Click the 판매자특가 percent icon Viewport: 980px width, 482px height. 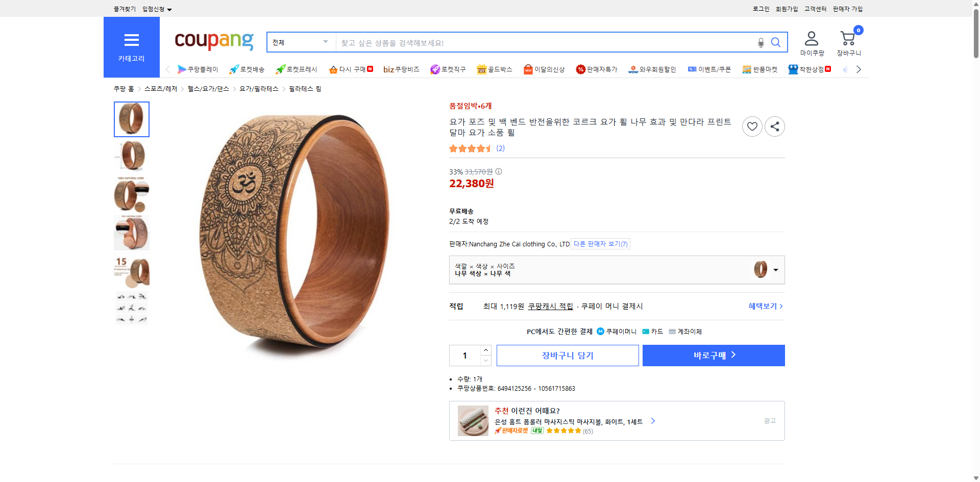click(581, 69)
